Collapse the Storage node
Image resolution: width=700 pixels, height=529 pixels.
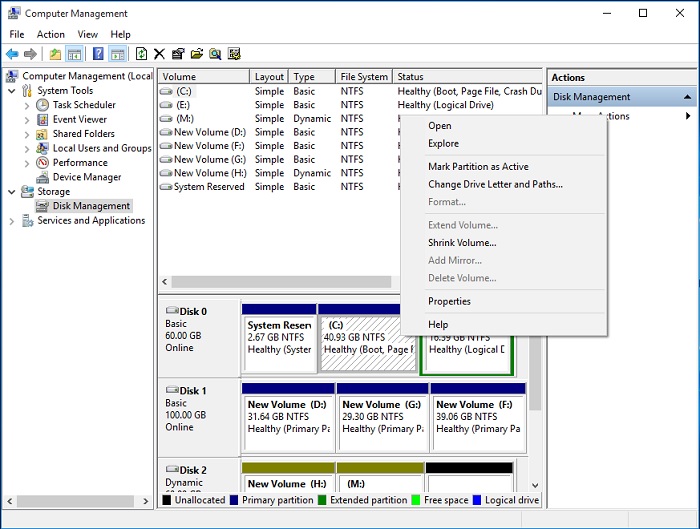(x=12, y=192)
